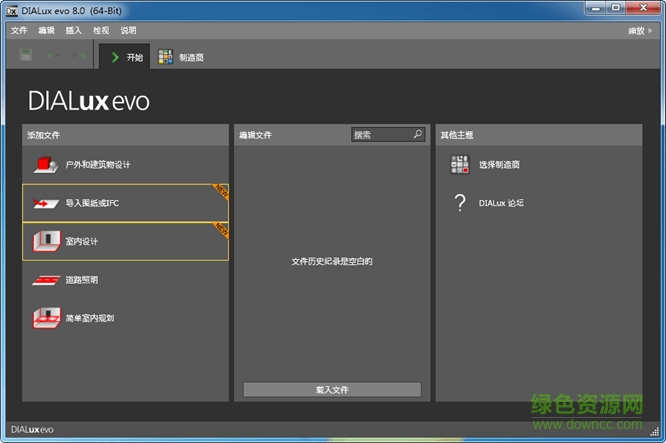Viewport: 666px width, 443px height.
Task: Click the 载入文件 button
Action: click(332, 389)
